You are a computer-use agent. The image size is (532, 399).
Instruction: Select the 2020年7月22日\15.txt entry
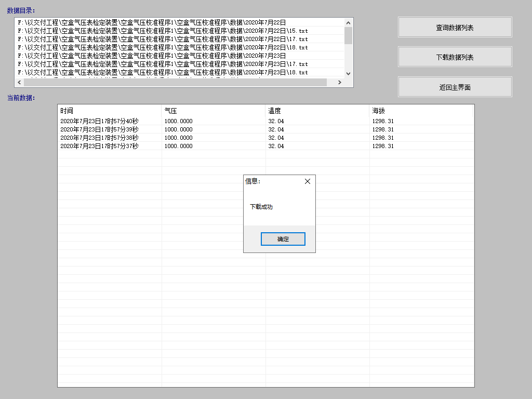(x=162, y=31)
